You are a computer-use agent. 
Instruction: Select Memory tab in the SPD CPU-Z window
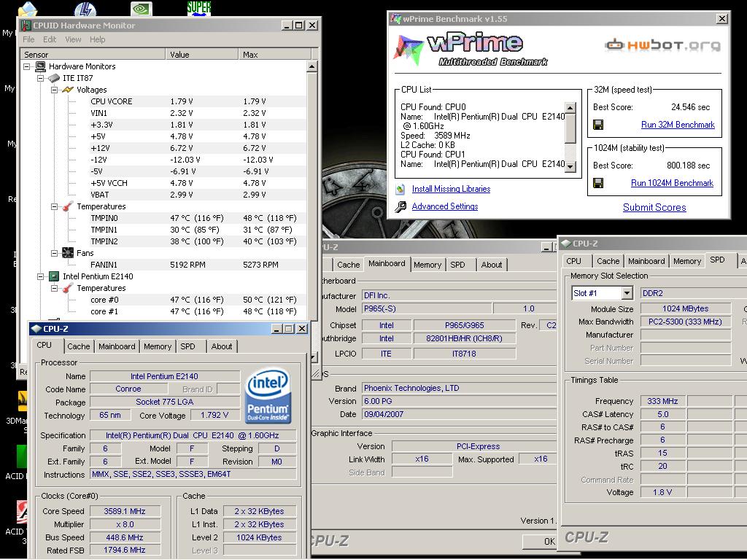[x=687, y=262]
